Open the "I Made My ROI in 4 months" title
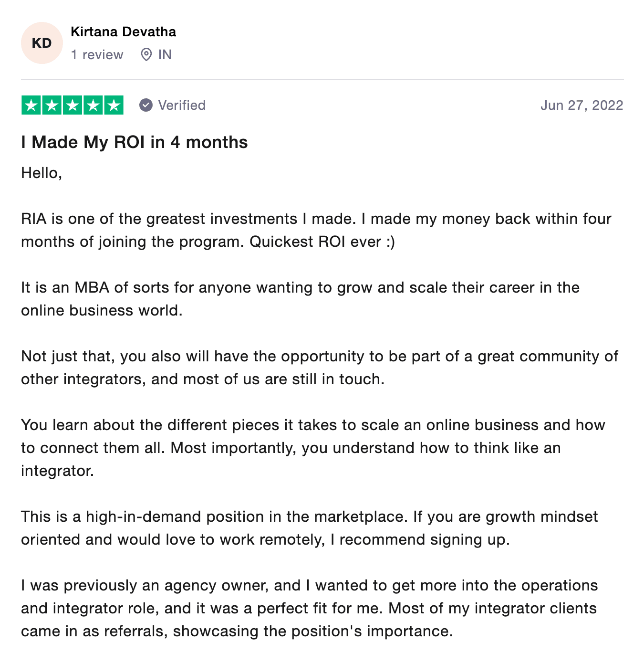The width and height of the screenshot is (644, 653). coord(134,142)
